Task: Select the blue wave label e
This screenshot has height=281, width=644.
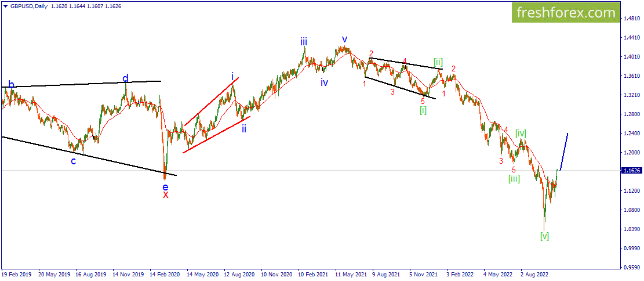Action: tap(165, 187)
